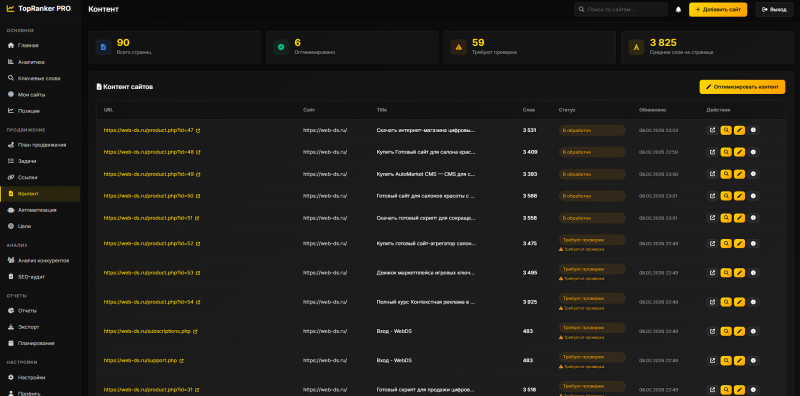
Task: Click open-in-new-tab action icon for id=49 row
Action: (x=712, y=174)
